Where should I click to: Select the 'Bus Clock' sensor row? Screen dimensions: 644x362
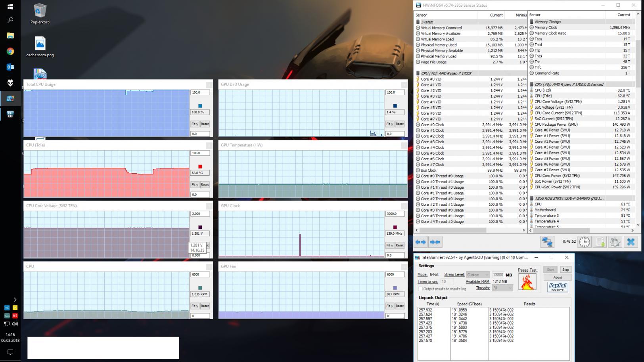point(470,170)
